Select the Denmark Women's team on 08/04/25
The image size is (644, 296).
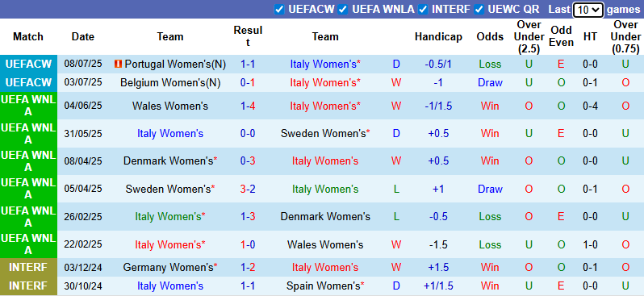(169, 161)
